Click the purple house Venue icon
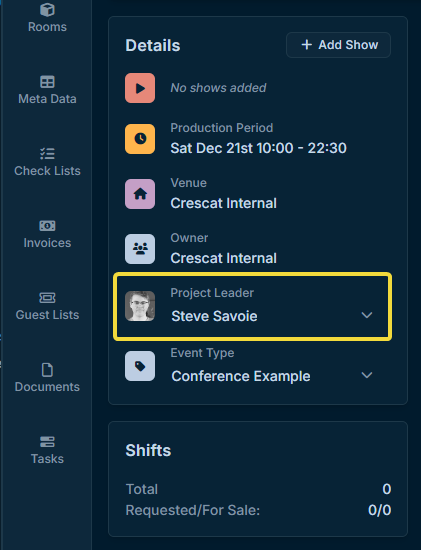421x550 pixels. point(140,194)
